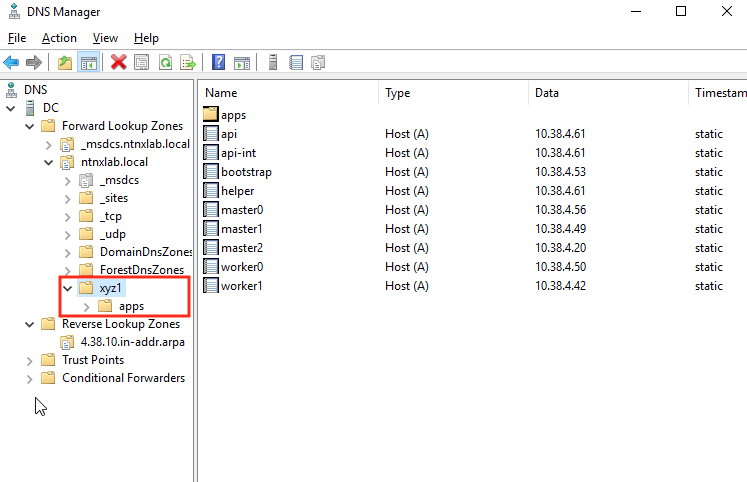Open the View menu
This screenshot has width=747, height=482.
105,38
